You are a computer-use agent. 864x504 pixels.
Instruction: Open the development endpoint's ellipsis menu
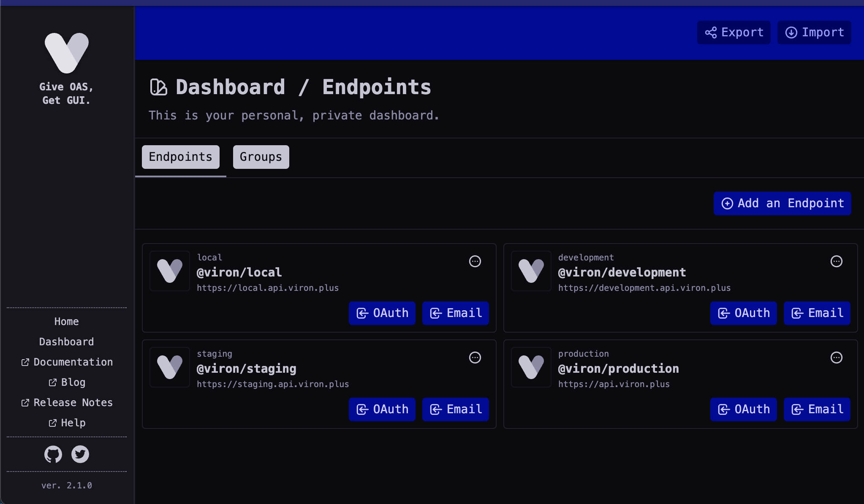837,261
